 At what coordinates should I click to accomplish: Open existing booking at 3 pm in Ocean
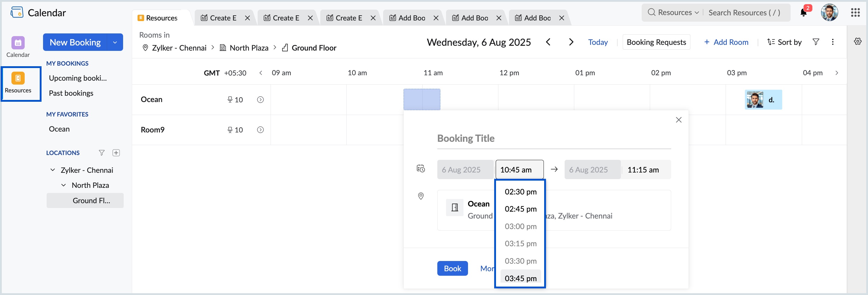[763, 100]
